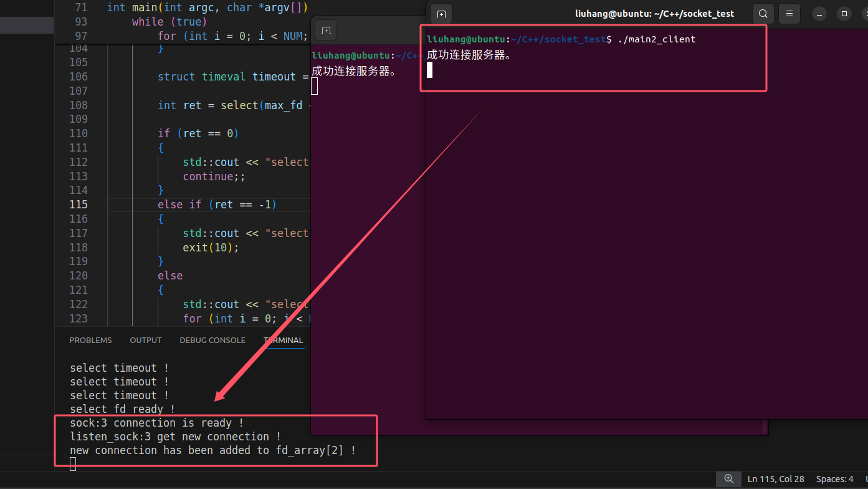This screenshot has width=868, height=489.
Task: Place cursor on 'if (ret == 0)' line
Action: pyautogui.click(x=198, y=133)
